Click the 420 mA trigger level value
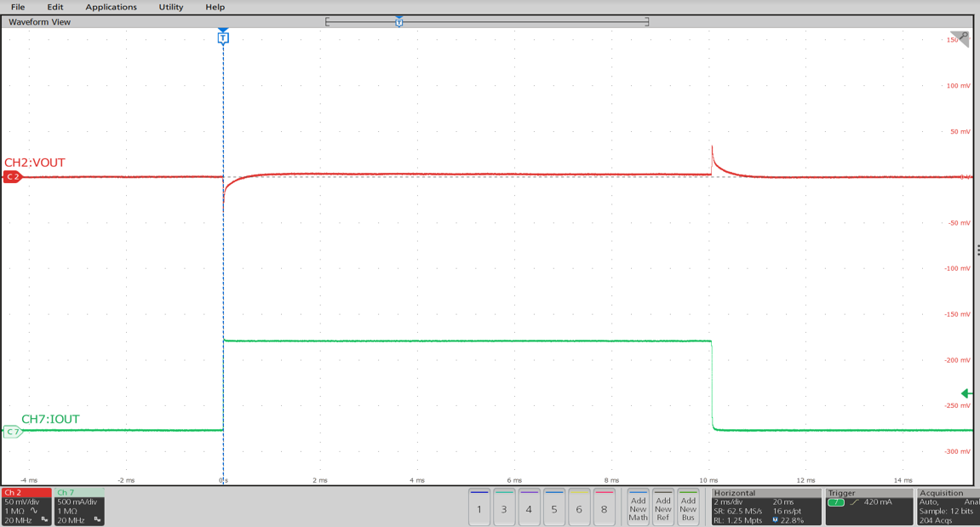This screenshot has height=527, width=980. (x=878, y=502)
